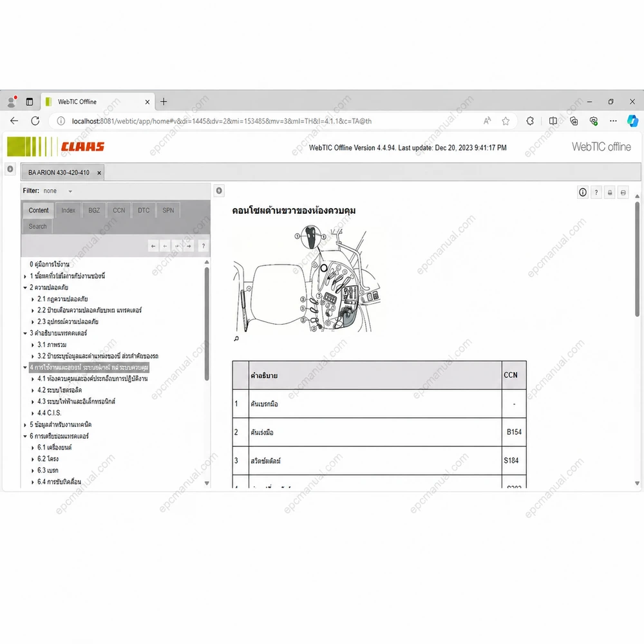Open tree item 3.2
The width and height of the screenshot is (644, 644).
pos(98,356)
